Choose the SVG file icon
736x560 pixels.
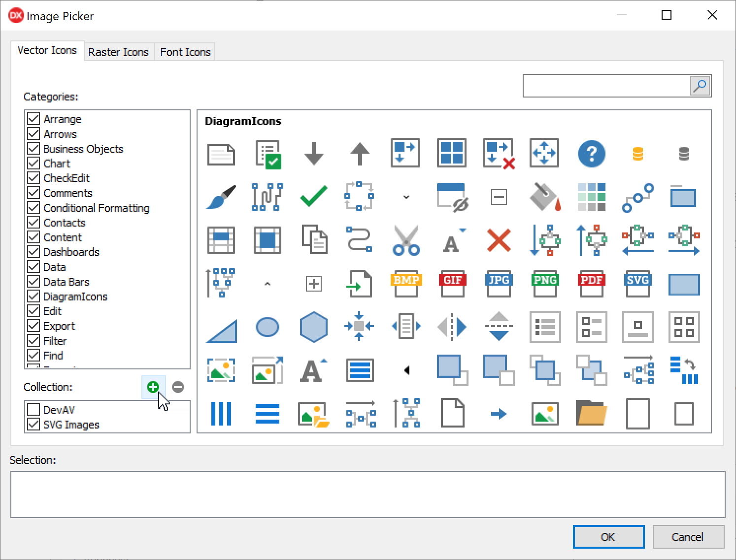(x=637, y=284)
